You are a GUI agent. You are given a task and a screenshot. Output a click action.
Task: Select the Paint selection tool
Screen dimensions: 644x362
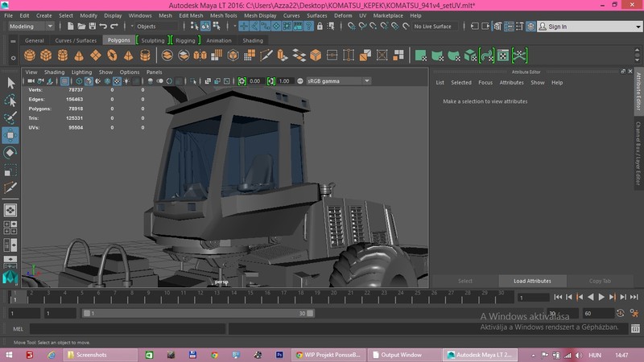(10, 117)
